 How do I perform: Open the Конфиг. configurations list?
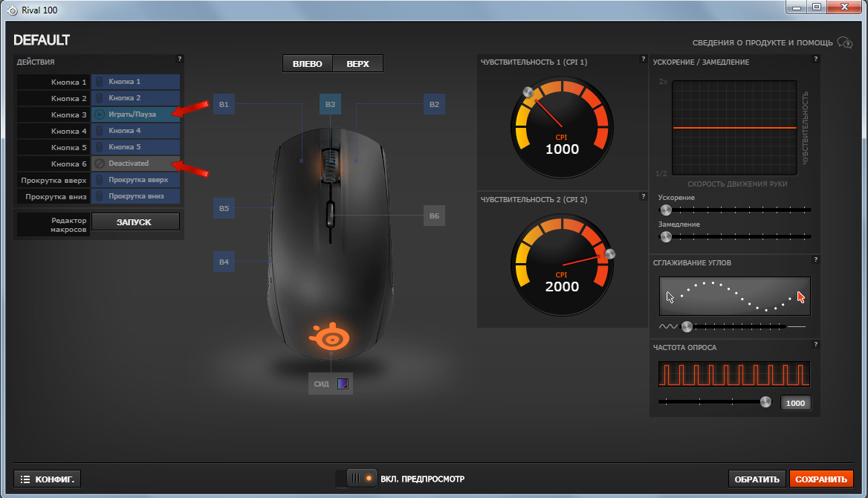47,479
